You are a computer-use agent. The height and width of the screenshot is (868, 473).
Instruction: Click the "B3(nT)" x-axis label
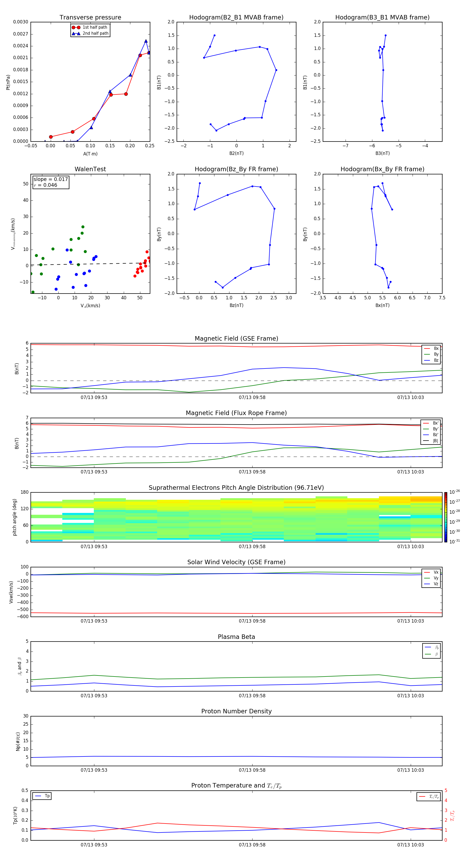pos(382,153)
